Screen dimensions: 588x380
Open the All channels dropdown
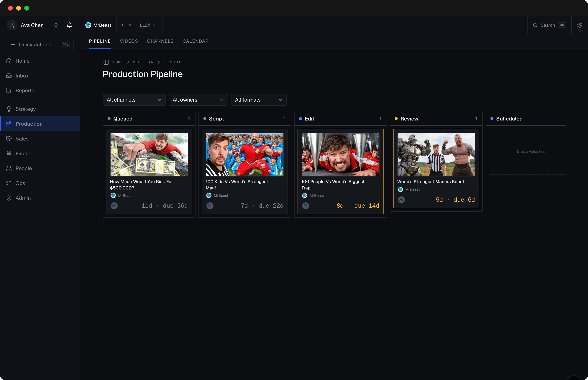pos(134,100)
